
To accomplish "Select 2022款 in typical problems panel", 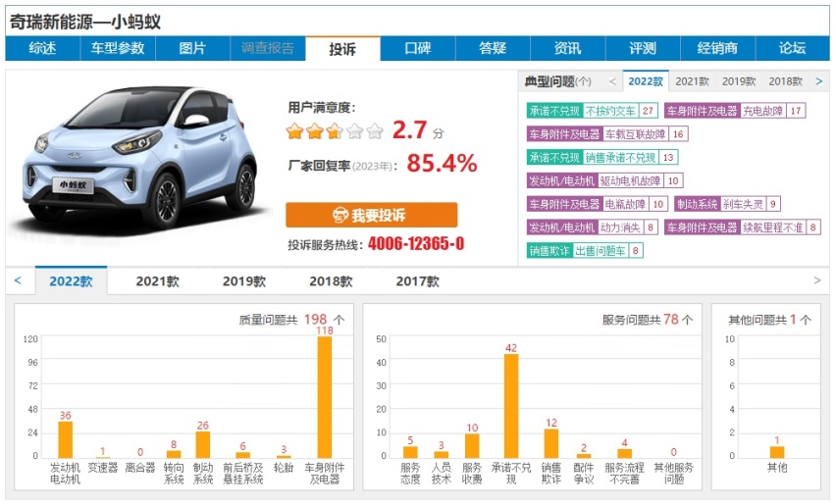I will (645, 81).
